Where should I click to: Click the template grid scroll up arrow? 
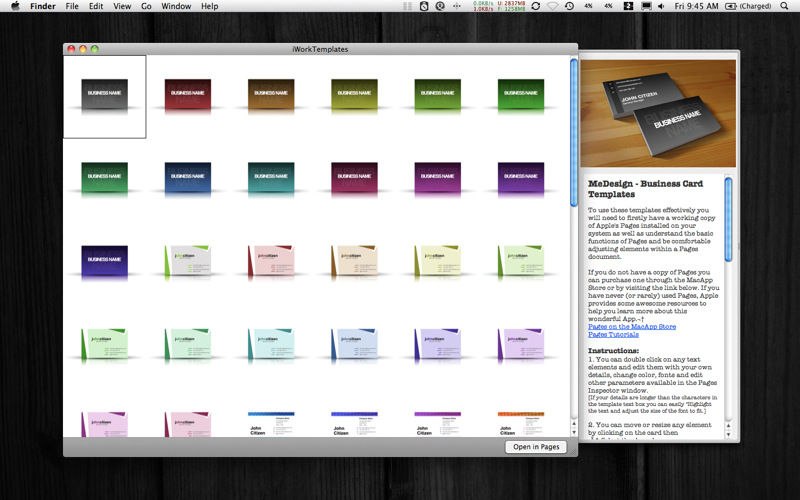[574, 423]
